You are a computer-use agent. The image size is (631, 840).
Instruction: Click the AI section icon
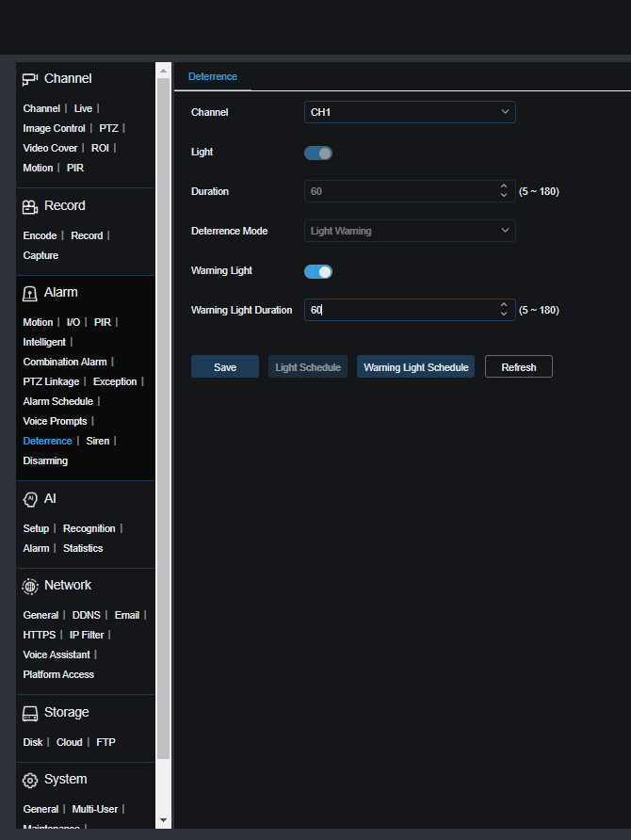(30, 498)
